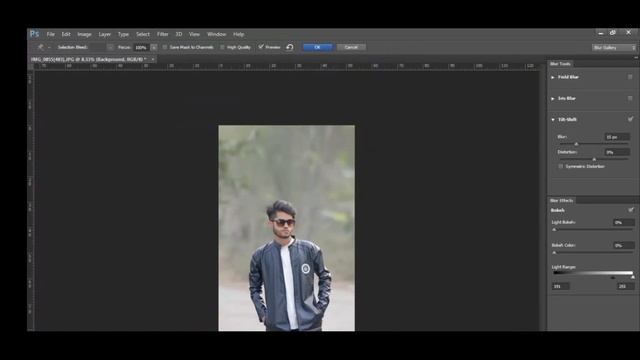Uncheck the Tilt-Shift checkbox
The width and height of the screenshot is (640, 360).
point(631,119)
